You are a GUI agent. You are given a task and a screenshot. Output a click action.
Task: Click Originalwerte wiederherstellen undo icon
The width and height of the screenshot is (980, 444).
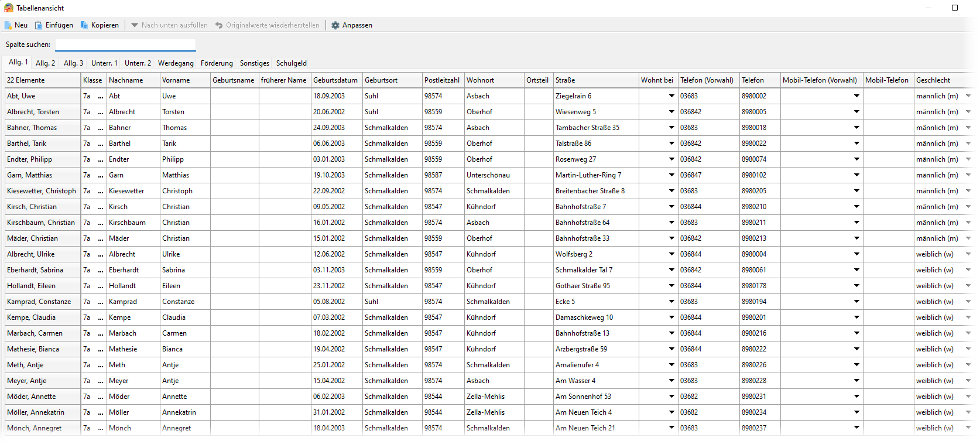tap(219, 25)
